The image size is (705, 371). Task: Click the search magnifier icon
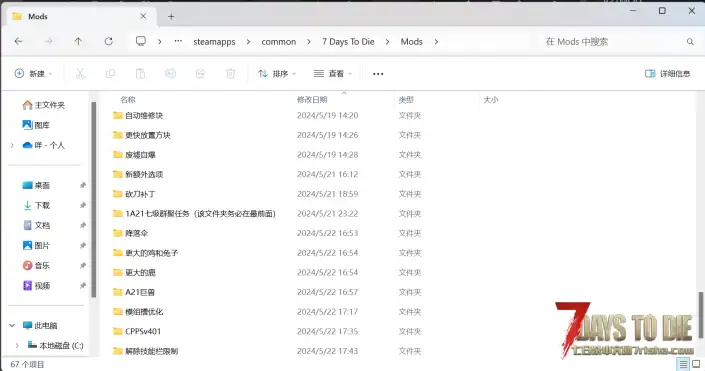tap(690, 42)
